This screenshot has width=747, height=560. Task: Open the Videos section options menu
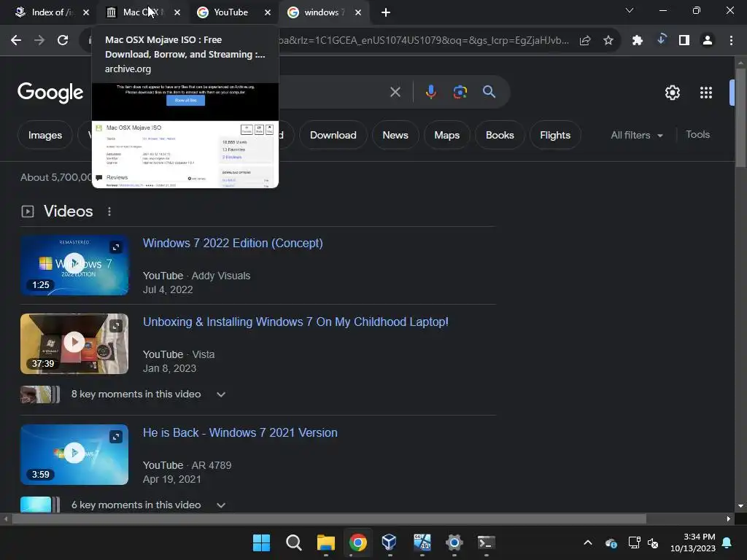tap(109, 211)
